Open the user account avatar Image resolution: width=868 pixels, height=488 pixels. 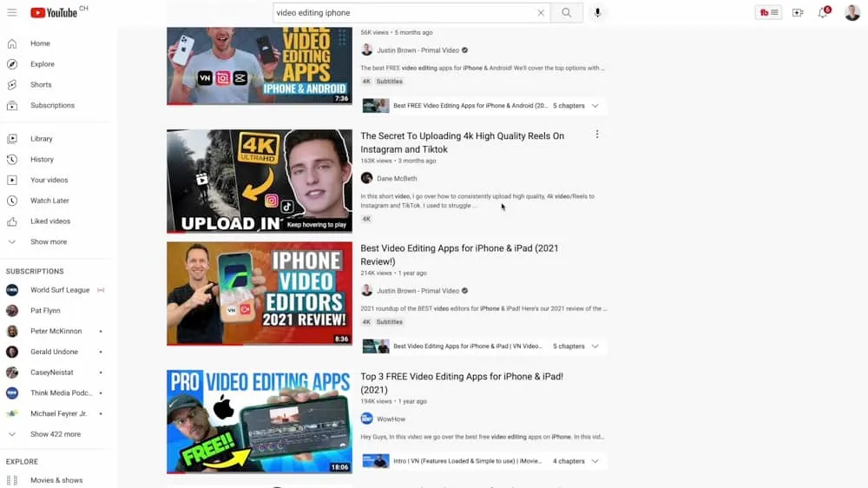click(852, 13)
